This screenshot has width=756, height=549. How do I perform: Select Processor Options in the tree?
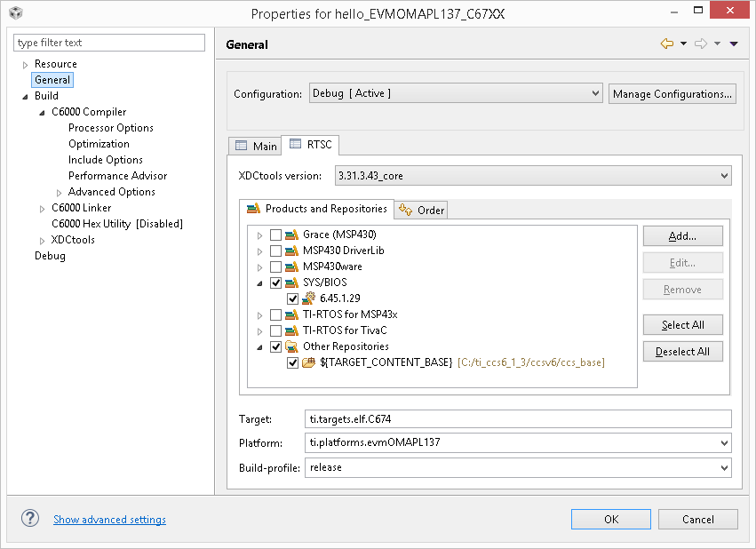(111, 128)
